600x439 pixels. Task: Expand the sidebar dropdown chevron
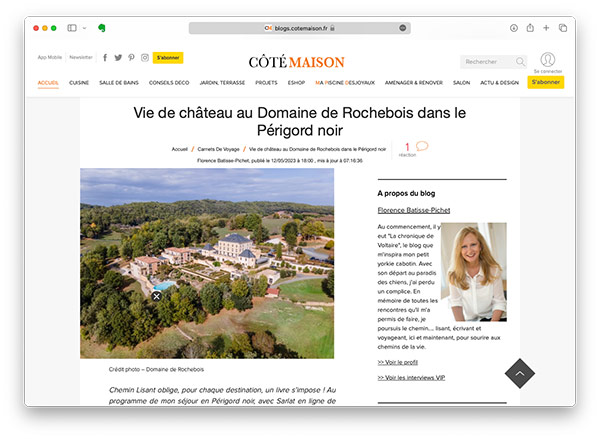(x=85, y=28)
